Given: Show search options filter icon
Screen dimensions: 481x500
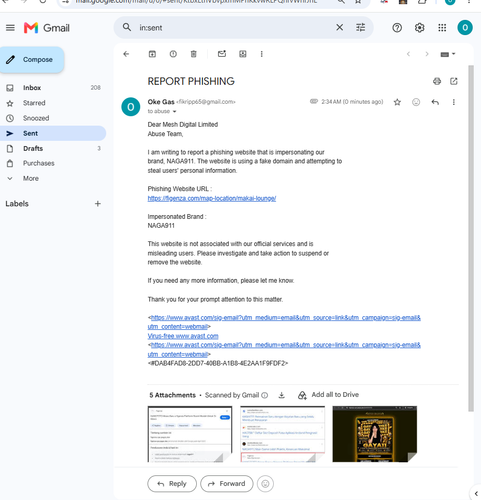Looking at the screenshot, I should tap(360, 27).
